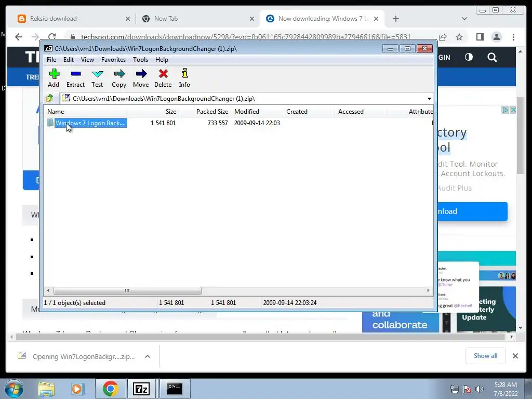Image resolution: width=532 pixels, height=399 pixels.
Task: Click the volume speaker tray icon
Action: point(479,389)
